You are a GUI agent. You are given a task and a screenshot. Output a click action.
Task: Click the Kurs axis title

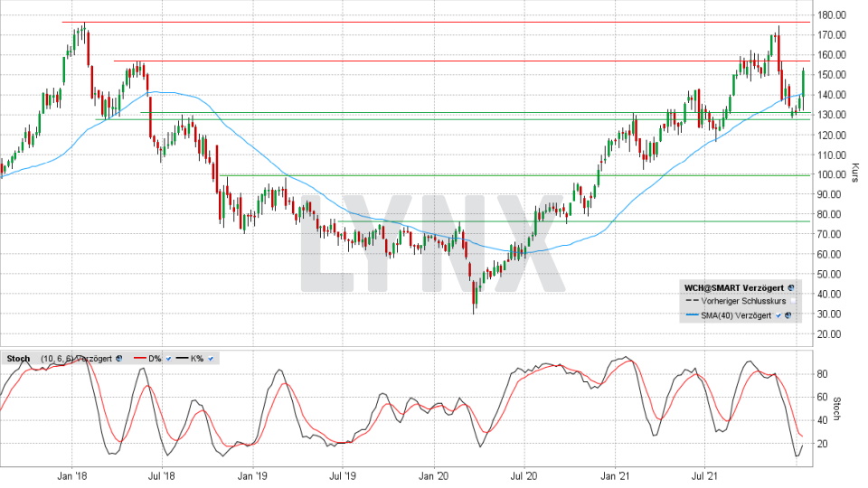click(855, 173)
